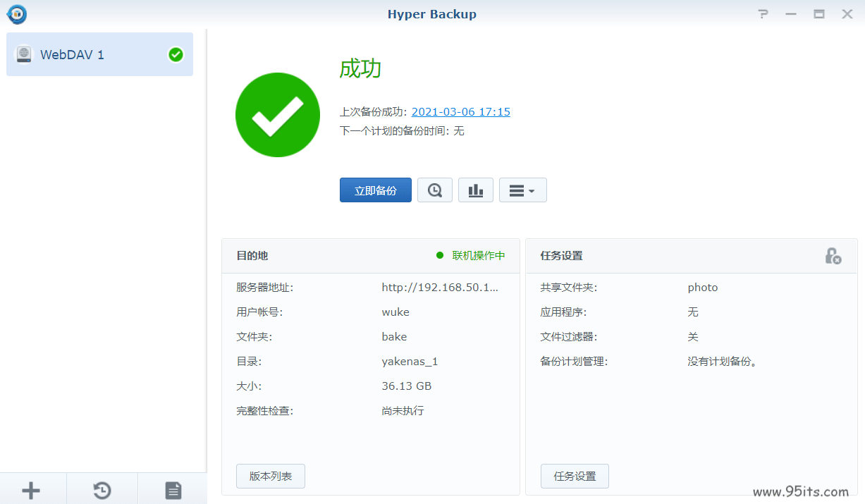The image size is (865, 504).
Task: Click the size value 36.13 GB
Action: coord(407,386)
